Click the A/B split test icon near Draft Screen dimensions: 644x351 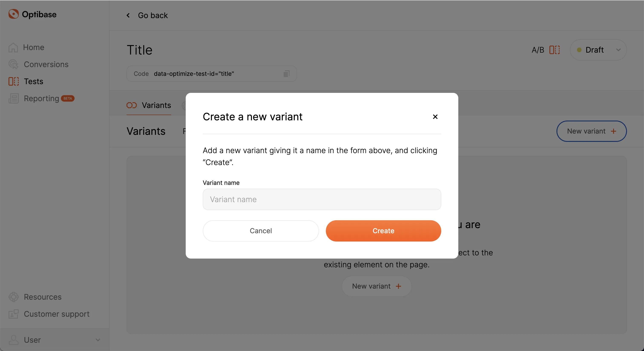pyautogui.click(x=554, y=50)
